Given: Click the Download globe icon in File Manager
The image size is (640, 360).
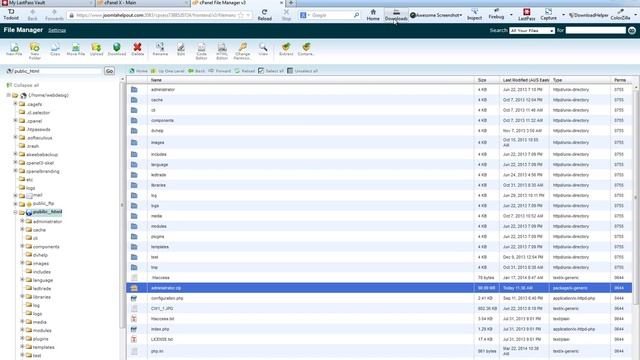Looking at the screenshot, I should [117, 49].
